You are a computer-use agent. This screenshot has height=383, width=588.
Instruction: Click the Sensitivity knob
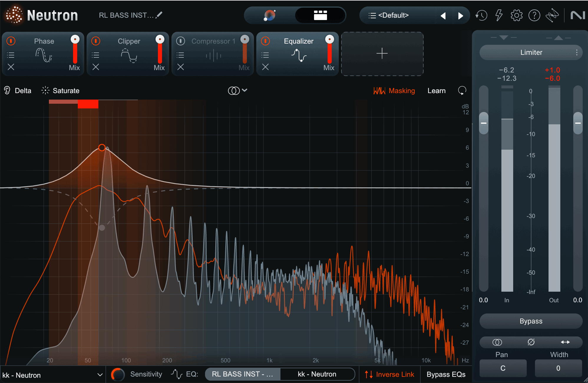coord(118,374)
